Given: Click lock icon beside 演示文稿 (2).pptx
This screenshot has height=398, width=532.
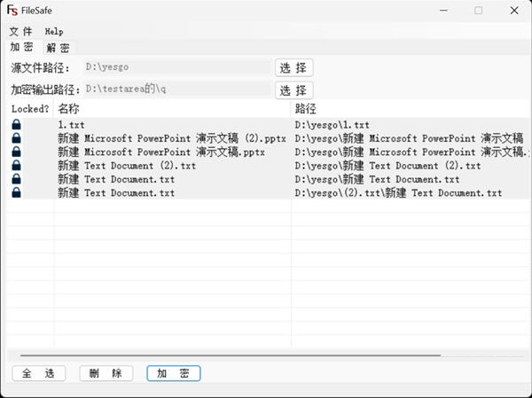Looking at the screenshot, I should pyautogui.click(x=16, y=139).
